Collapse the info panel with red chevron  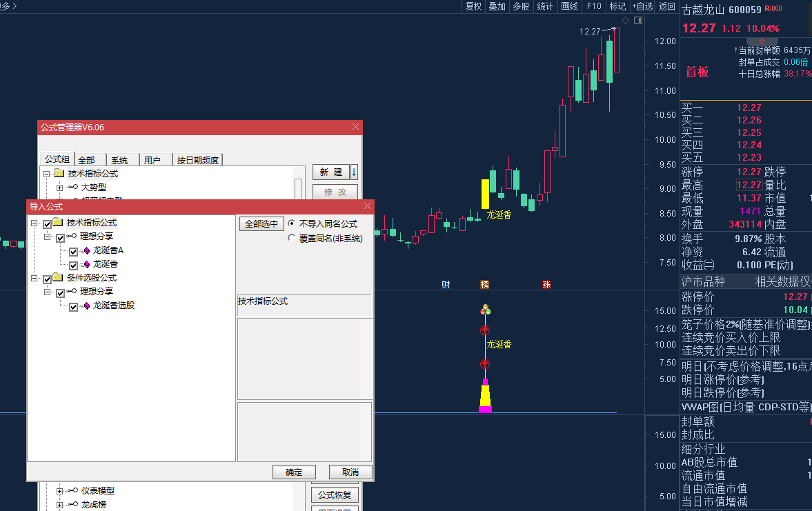pos(762,41)
